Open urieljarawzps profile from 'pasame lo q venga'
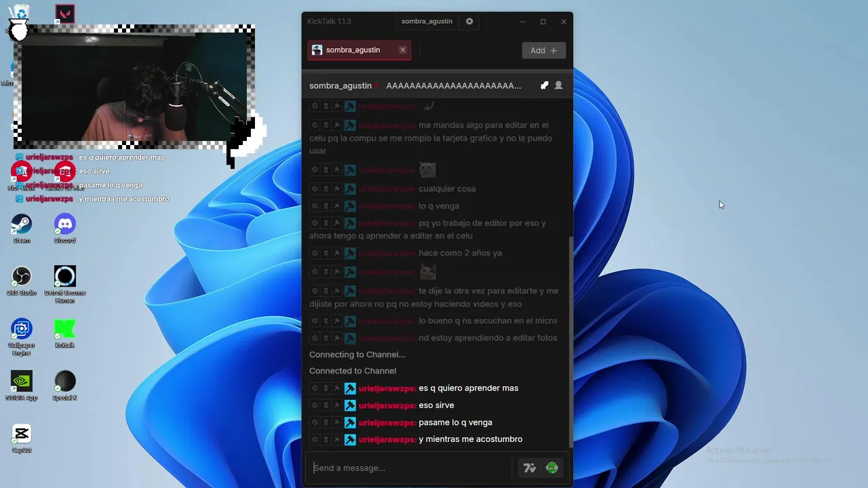Image resolution: width=868 pixels, height=488 pixels. click(387, 422)
